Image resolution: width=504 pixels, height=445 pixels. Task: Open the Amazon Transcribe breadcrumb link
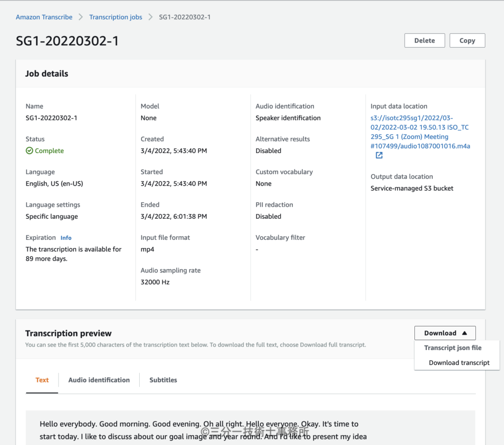click(44, 17)
